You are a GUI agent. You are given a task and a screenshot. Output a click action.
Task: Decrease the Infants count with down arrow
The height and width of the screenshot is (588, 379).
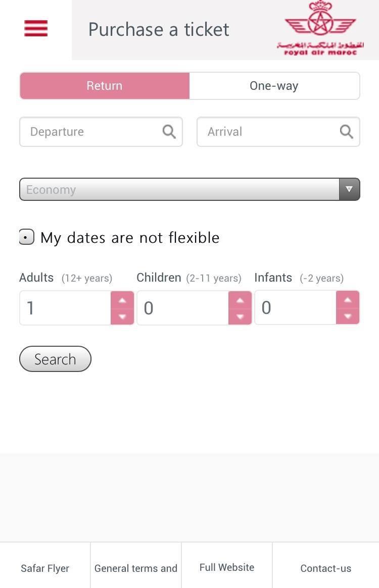tap(348, 316)
